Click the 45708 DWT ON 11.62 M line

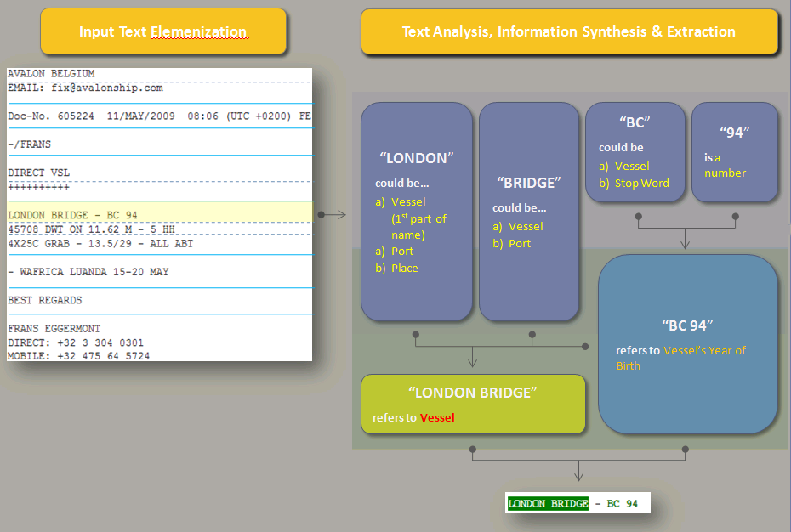click(x=91, y=229)
